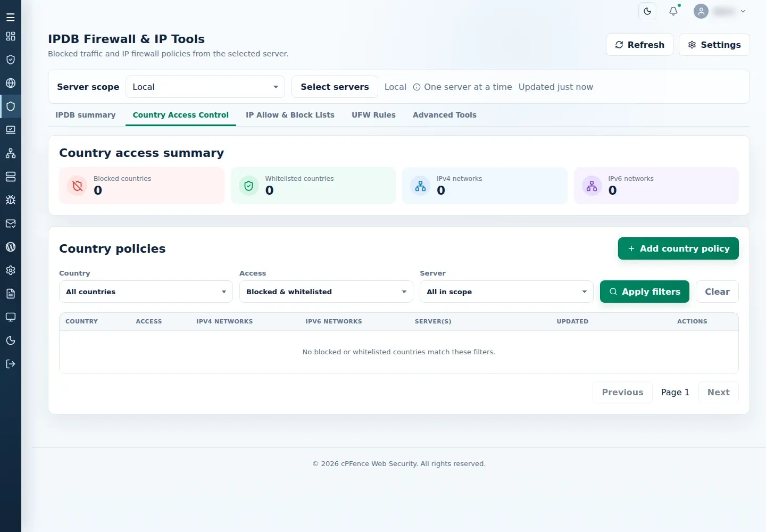The width and height of the screenshot is (766, 532).
Task: Open the gear icon in the sidebar
Action: [11, 270]
